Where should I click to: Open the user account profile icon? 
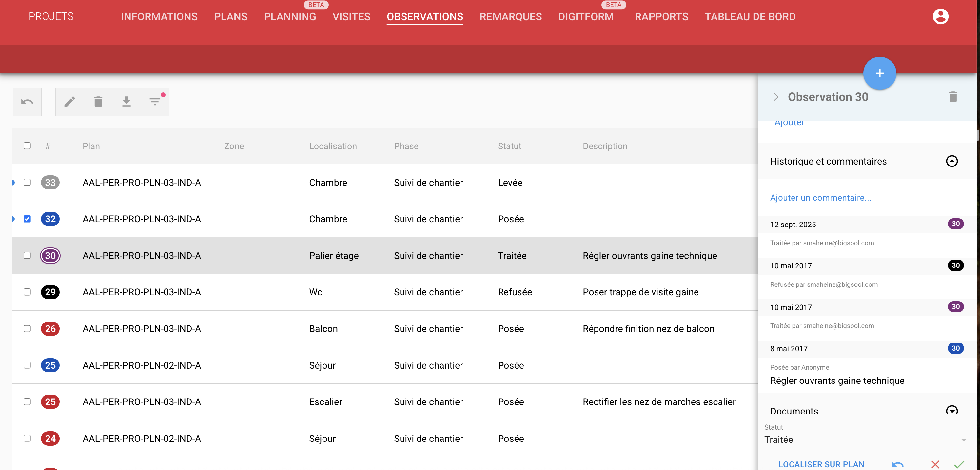click(x=940, y=17)
